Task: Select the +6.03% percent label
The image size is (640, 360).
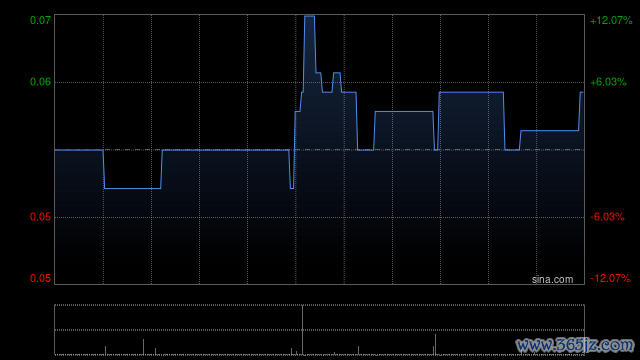Action: pos(608,82)
